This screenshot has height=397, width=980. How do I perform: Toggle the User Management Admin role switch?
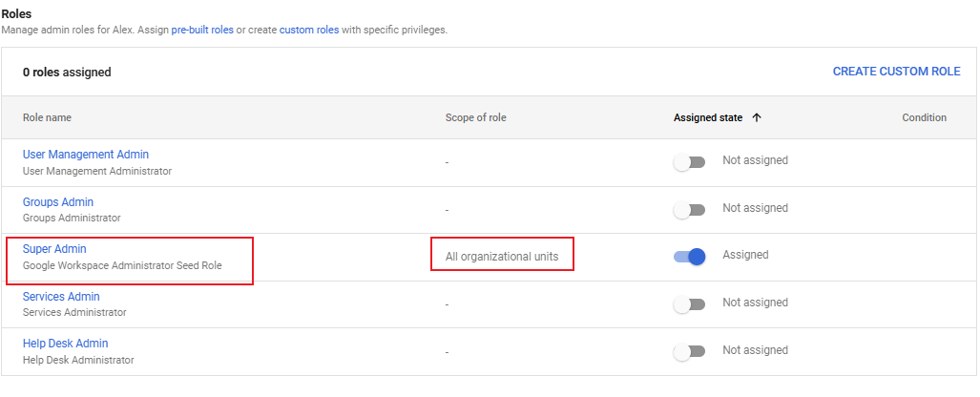click(689, 161)
